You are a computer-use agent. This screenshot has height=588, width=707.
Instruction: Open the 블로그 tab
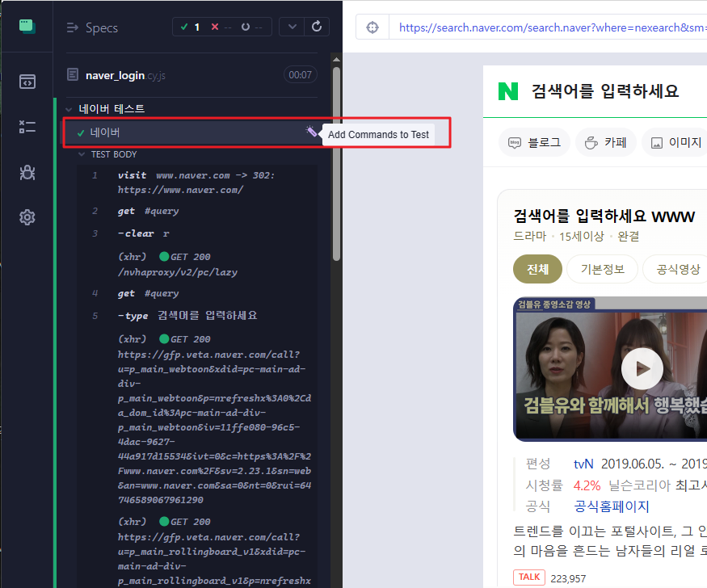coord(534,142)
